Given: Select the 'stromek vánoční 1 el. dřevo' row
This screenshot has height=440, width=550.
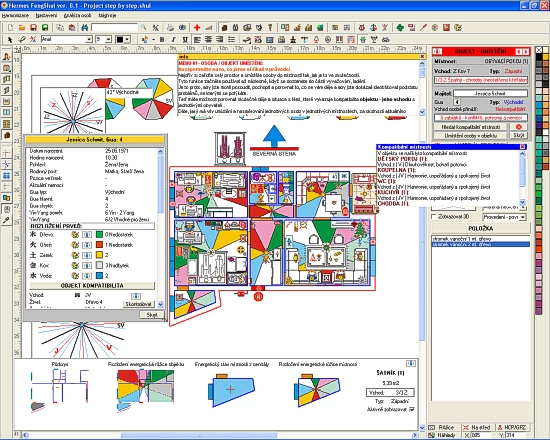Looking at the screenshot, I should click(481, 239).
